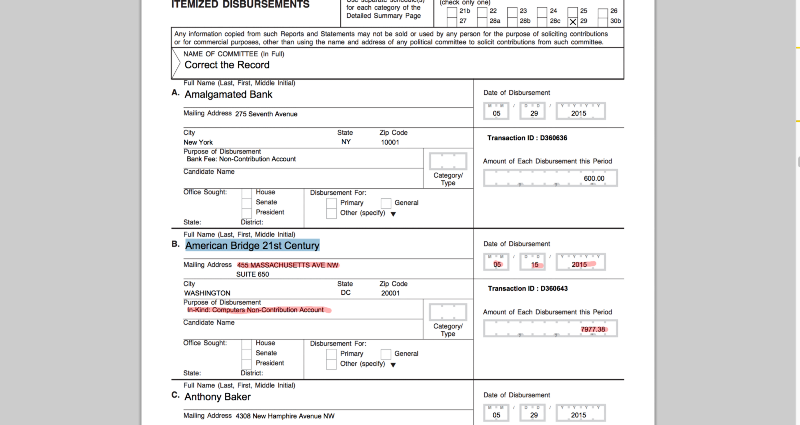Open Other (specify) arrow in Amalgamated Bank entry
The width and height of the screenshot is (800, 425).
tap(393, 214)
